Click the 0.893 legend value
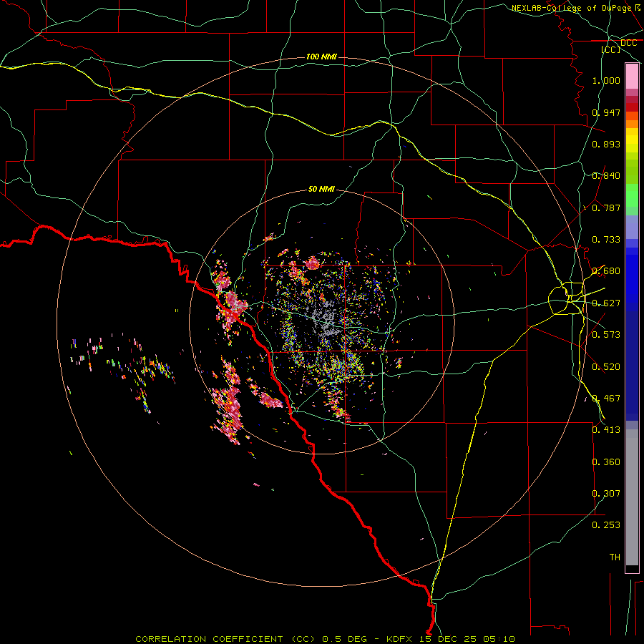The height and width of the screenshot is (644, 644). coord(606,144)
